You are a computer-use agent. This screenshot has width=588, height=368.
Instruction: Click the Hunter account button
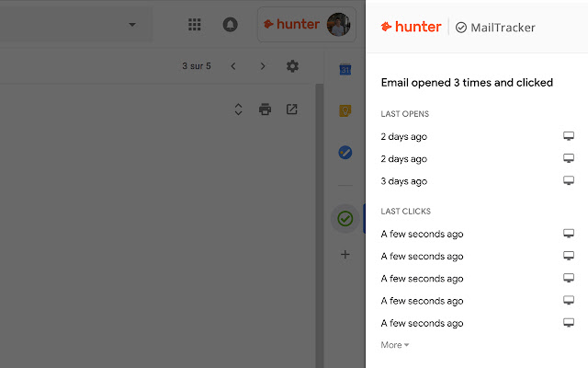click(x=292, y=25)
